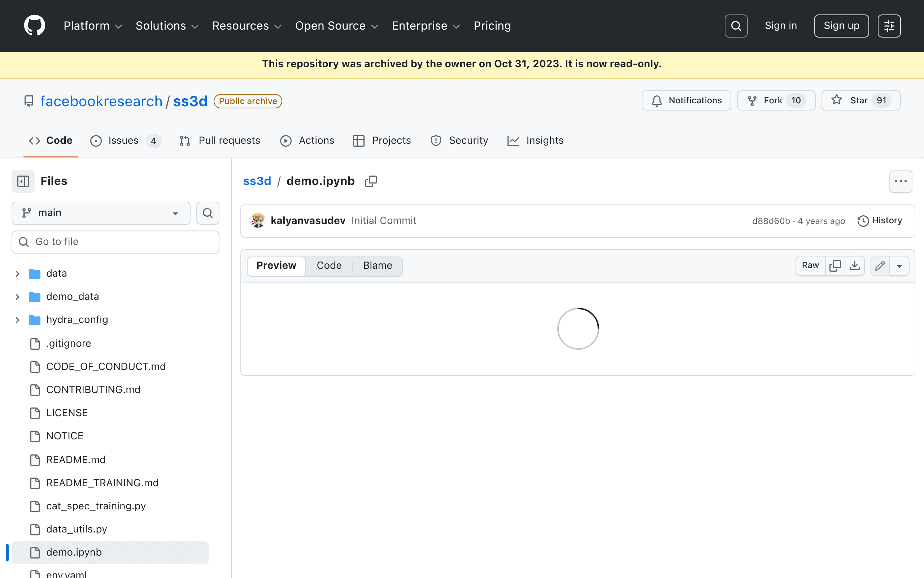Open the Projects tab
The width and height of the screenshot is (924, 578).
click(x=382, y=141)
